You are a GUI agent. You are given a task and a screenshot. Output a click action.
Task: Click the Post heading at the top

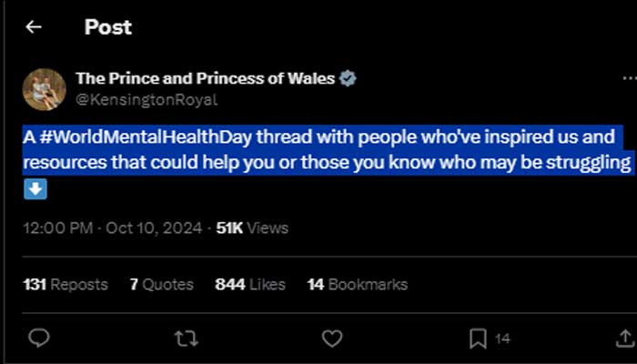(108, 27)
